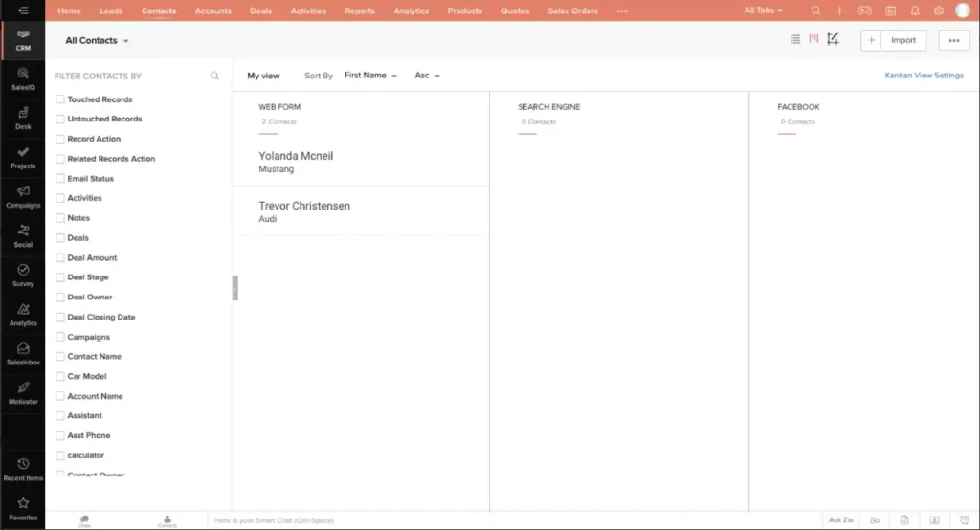The width and height of the screenshot is (980, 530).
Task: Switch to Kanban view icon
Action: (x=813, y=39)
